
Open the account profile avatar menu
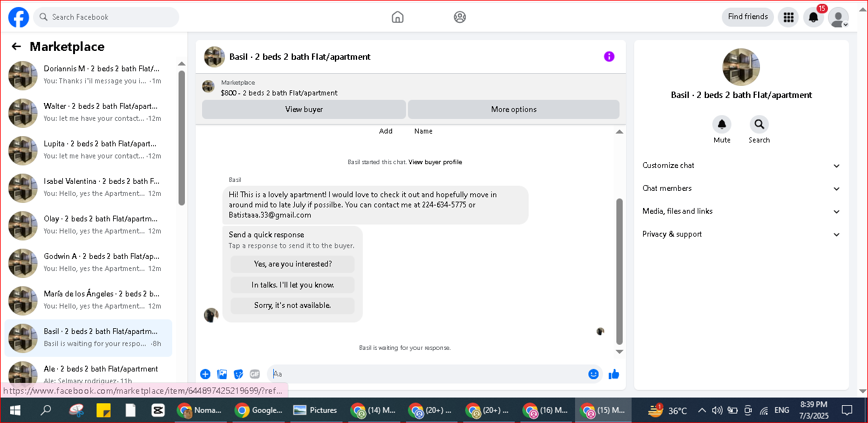pos(838,17)
